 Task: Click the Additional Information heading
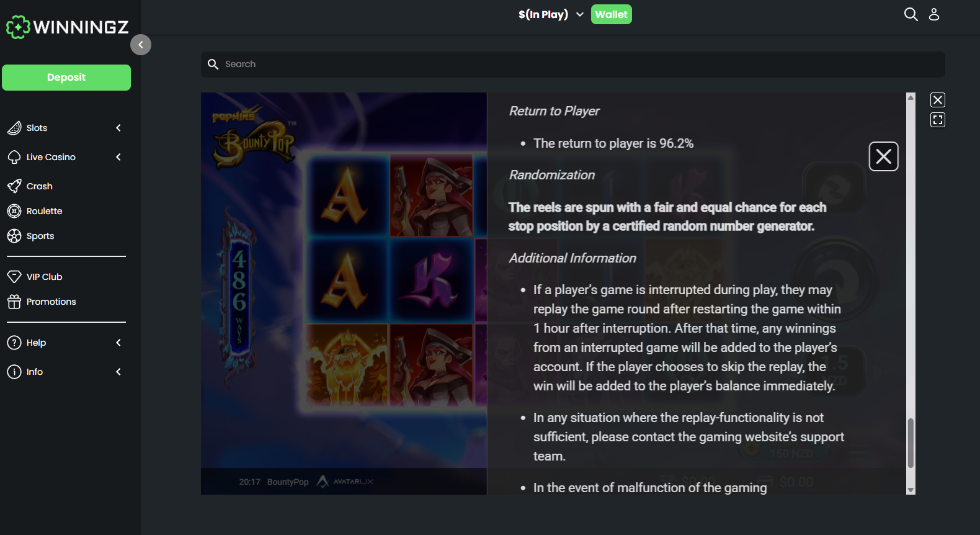point(572,258)
